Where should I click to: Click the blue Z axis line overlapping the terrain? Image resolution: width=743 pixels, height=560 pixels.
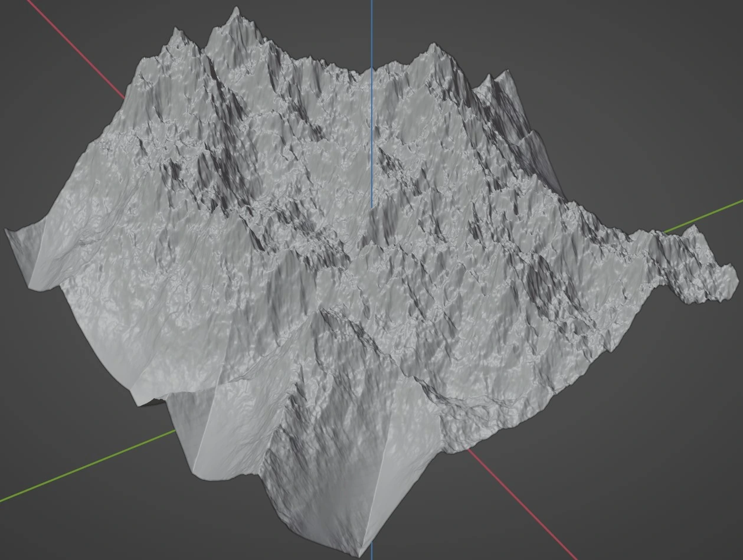pos(372,148)
